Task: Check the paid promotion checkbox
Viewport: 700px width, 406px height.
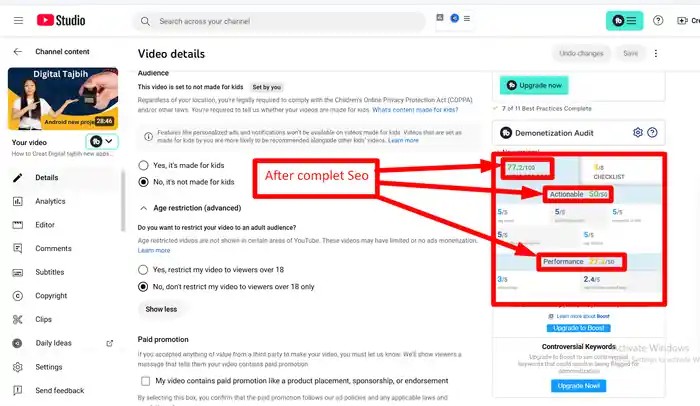Action: coord(146,381)
